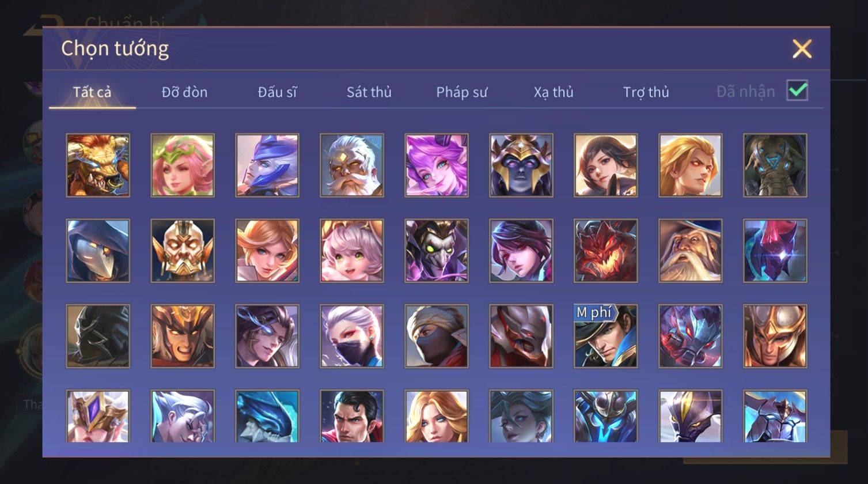
Task: Choose the white-bearded wizard with hat
Action: click(691, 251)
